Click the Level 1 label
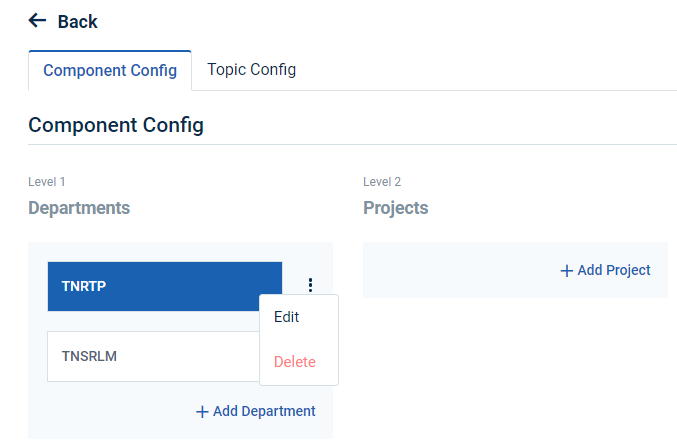 [47, 182]
